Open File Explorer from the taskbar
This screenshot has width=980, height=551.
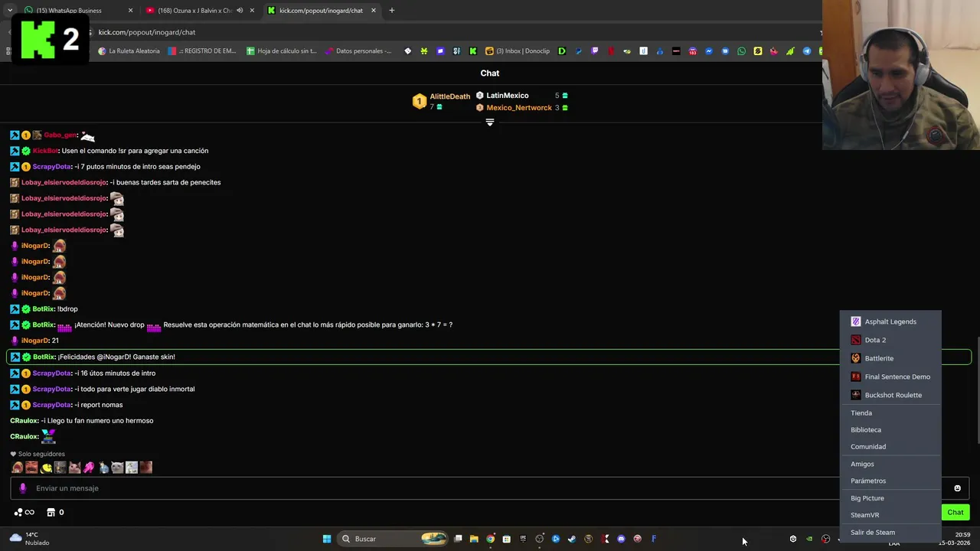474,539
